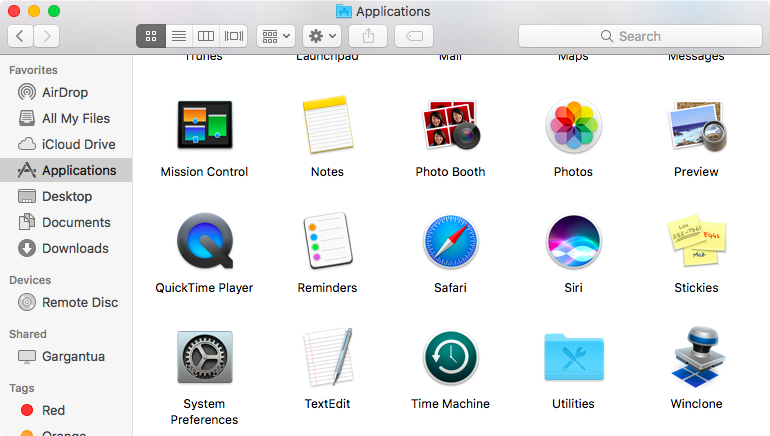This screenshot has width=770, height=436.
Task: Click the 'Notes' name label
Action: [x=328, y=172]
